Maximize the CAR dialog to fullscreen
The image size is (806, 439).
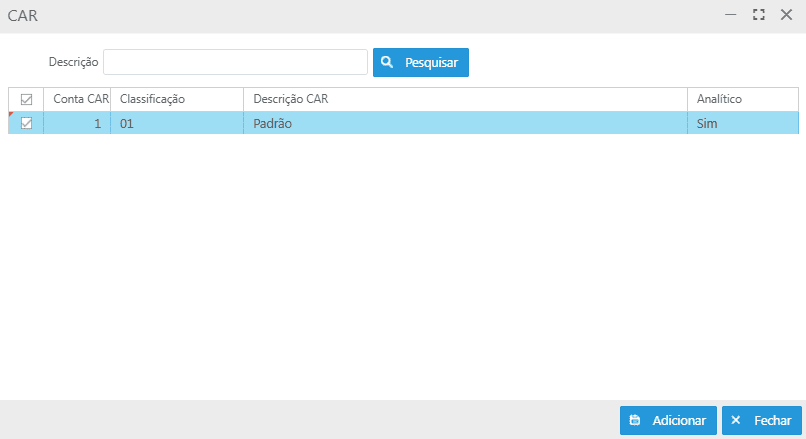758,15
